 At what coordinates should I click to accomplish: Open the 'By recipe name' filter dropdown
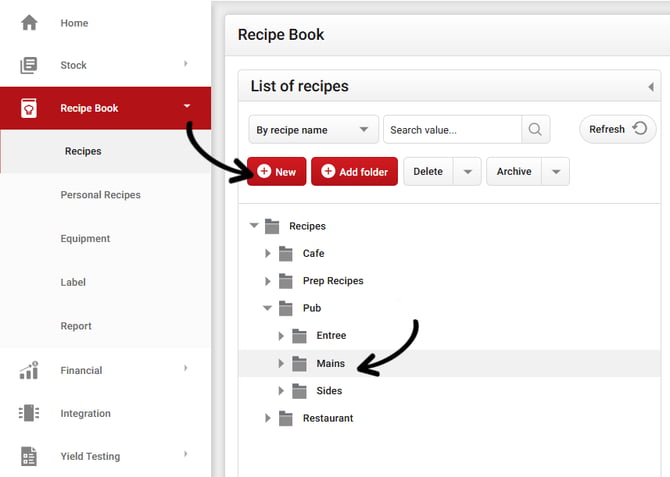pos(313,129)
